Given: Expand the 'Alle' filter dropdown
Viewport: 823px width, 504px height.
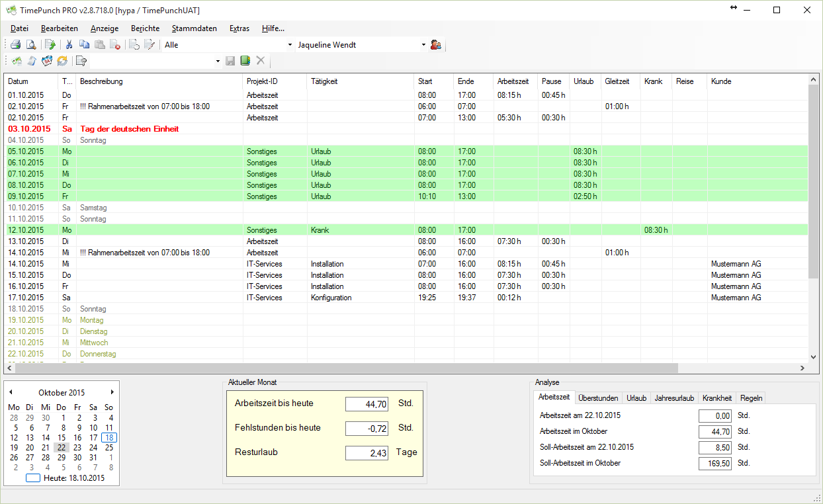Looking at the screenshot, I should (x=290, y=45).
